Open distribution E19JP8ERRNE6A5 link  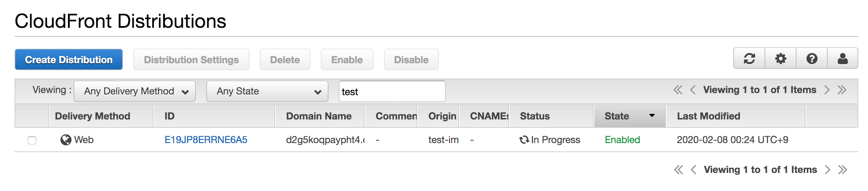206,140
